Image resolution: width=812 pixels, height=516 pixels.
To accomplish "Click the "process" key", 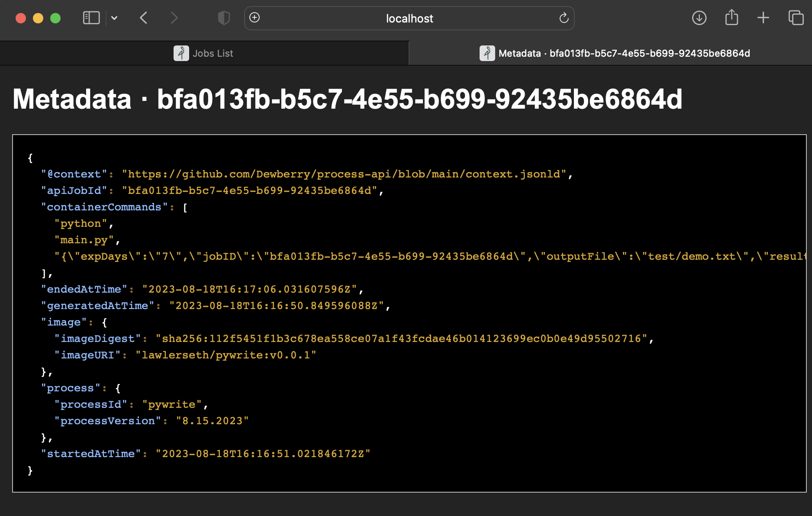I will (71, 388).
